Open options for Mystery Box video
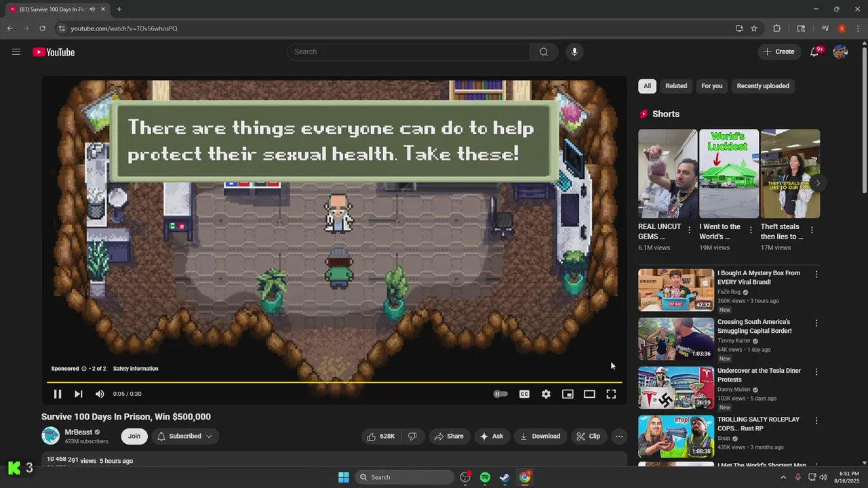868x488 pixels. click(x=816, y=274)
